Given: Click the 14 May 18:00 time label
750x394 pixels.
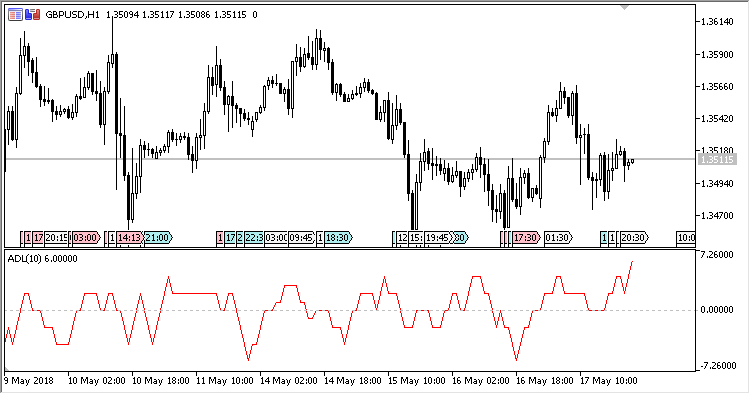Looking at the screenshot, I should (x=353, y=381).
